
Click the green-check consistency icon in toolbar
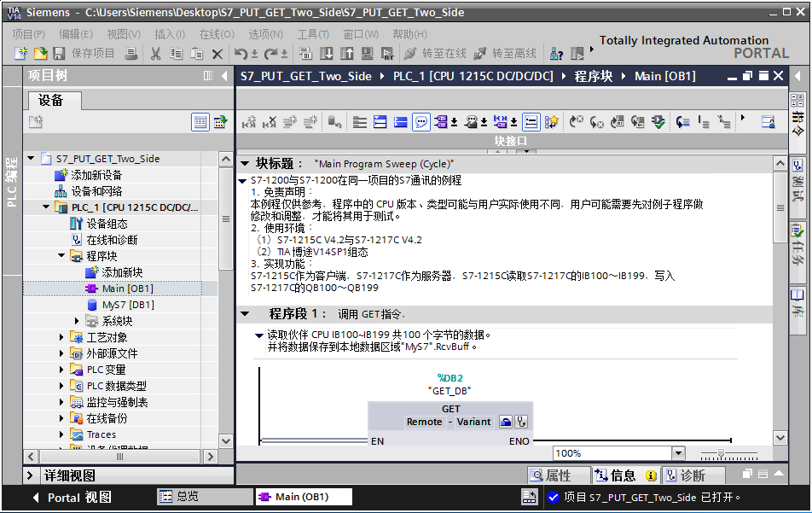pos(658,122)
